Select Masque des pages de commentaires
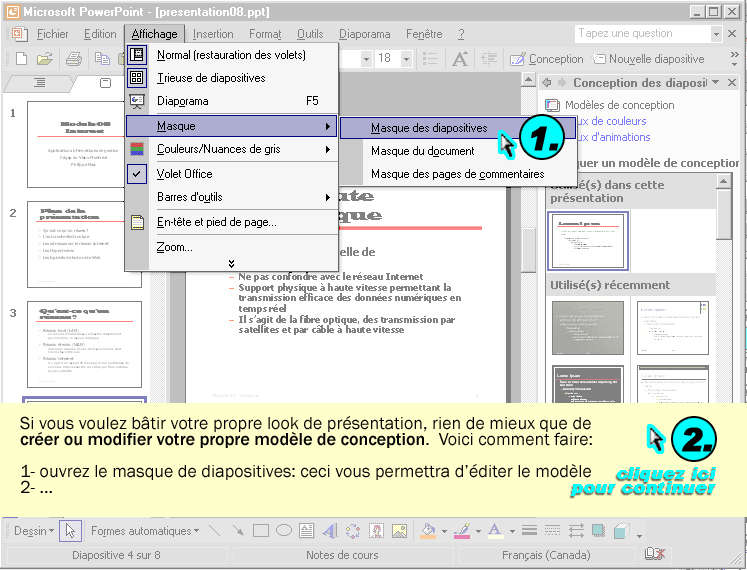 tap(457, 174)
